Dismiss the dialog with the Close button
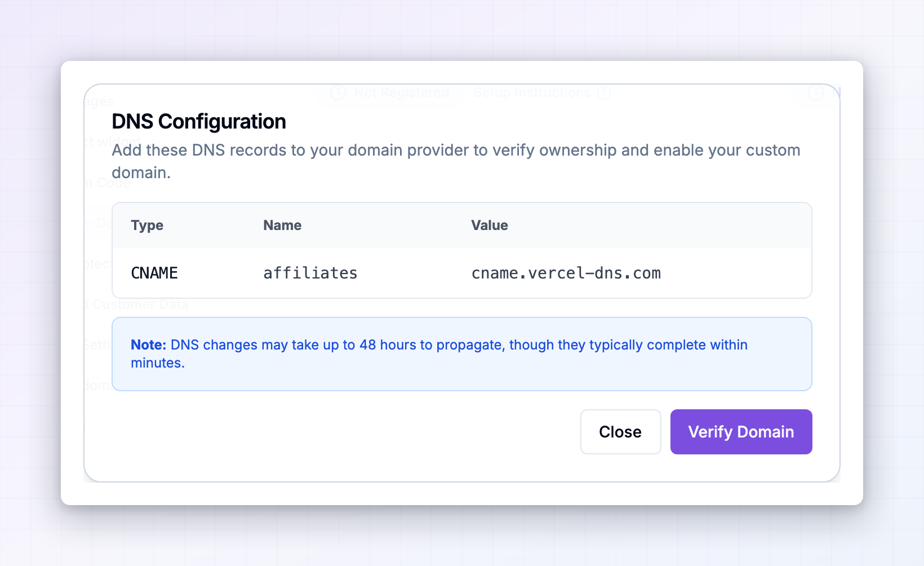 620,432
